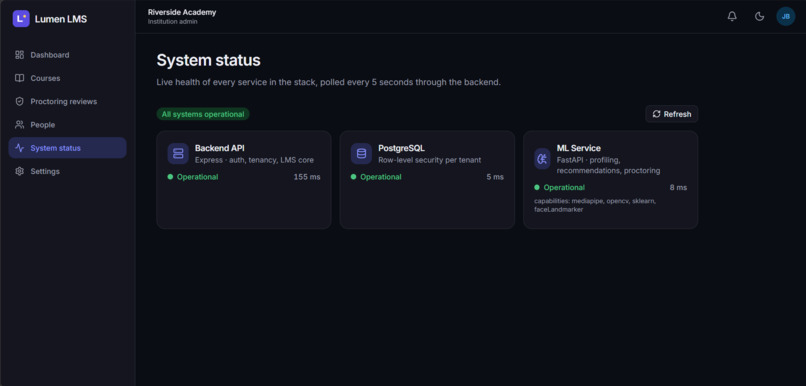Click the Lumen LMS logo icon

21,19
